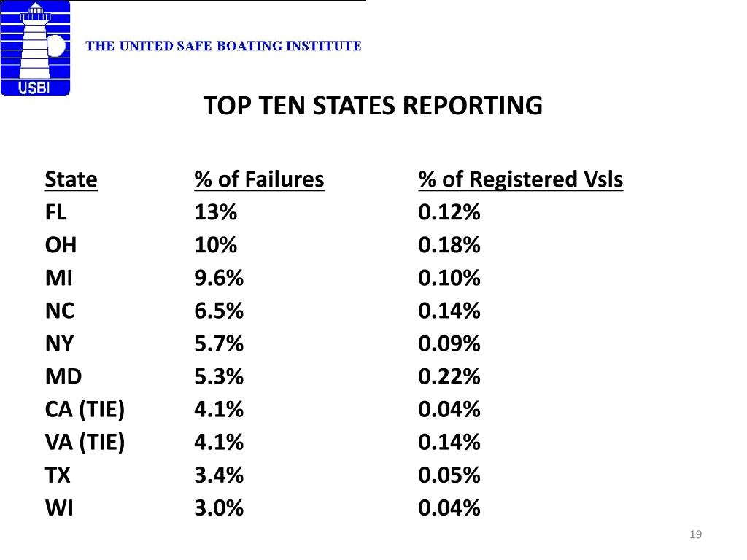Screen dimensions: 747x560
Task: Select the MI state row label
Action: pyautogui.click(x=58, y=278)
